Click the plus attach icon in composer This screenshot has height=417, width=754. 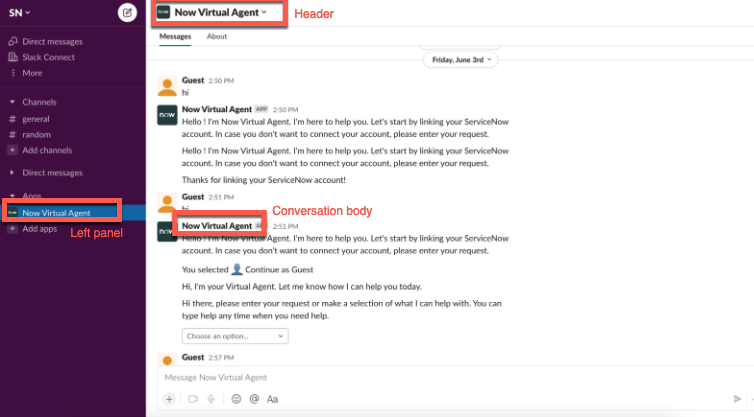(169, 399)
